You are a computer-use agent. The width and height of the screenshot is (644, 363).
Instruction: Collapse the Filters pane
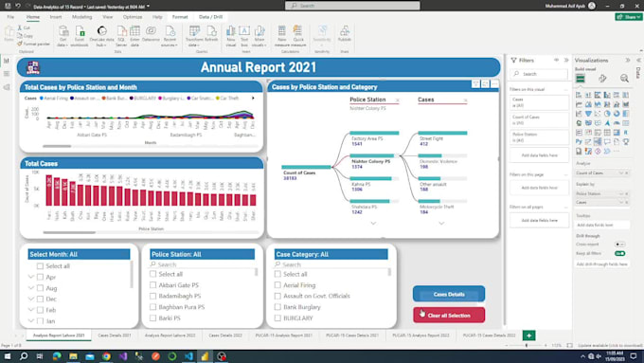(x=566, y=60)
